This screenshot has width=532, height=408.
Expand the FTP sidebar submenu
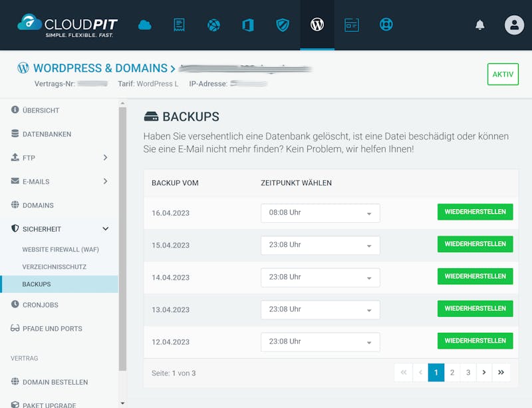tap(106, 158)
